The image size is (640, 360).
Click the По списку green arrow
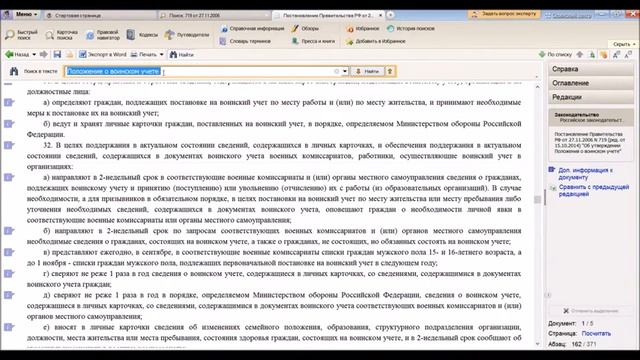coord(555,54)
